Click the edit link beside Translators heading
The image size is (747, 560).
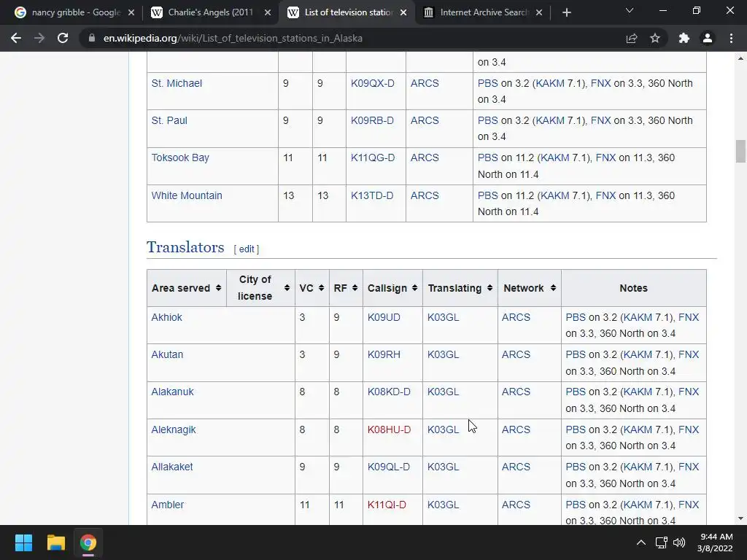[x=247, y=249]
